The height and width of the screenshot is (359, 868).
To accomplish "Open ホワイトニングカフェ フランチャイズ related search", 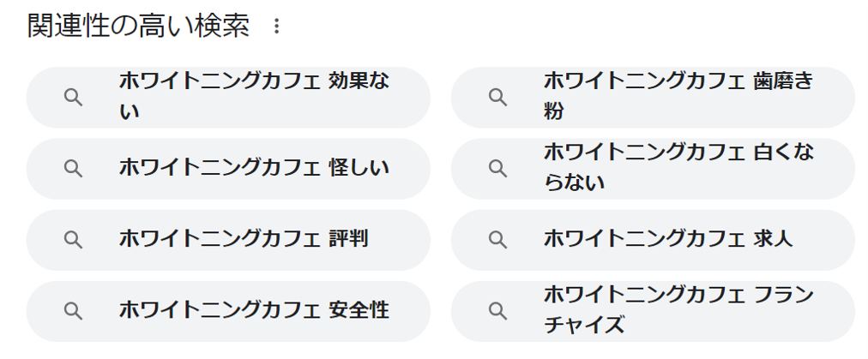I will [x=678, y=309].
